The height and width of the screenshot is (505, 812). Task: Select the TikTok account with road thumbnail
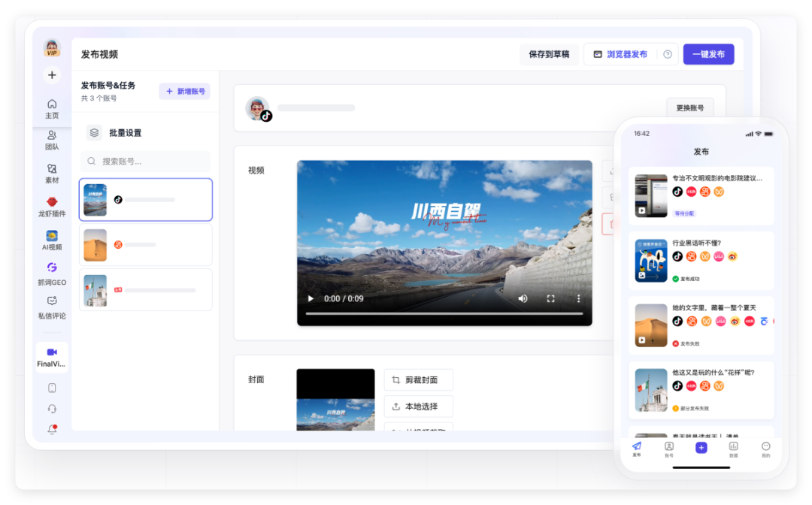[x=146, y=200]
